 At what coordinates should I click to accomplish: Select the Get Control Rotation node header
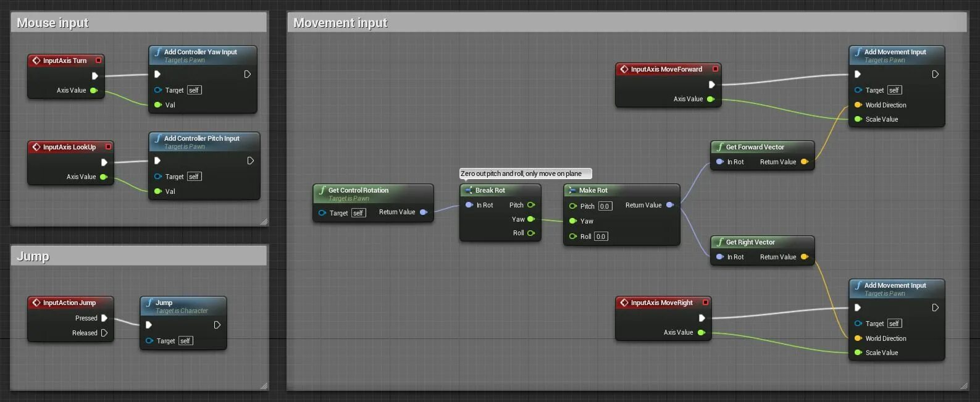tap(374, 193)
